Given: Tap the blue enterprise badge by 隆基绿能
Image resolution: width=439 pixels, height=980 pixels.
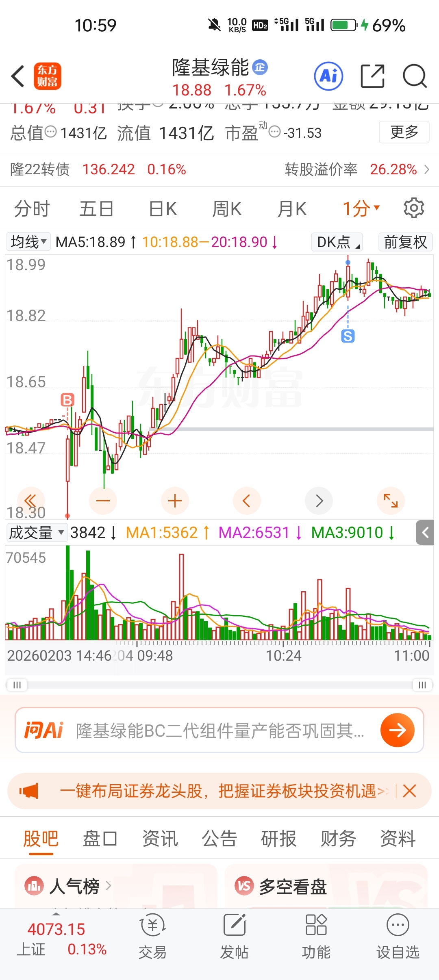Looking at the screenshot, I should pyautogui.click(x=260, y=67).
